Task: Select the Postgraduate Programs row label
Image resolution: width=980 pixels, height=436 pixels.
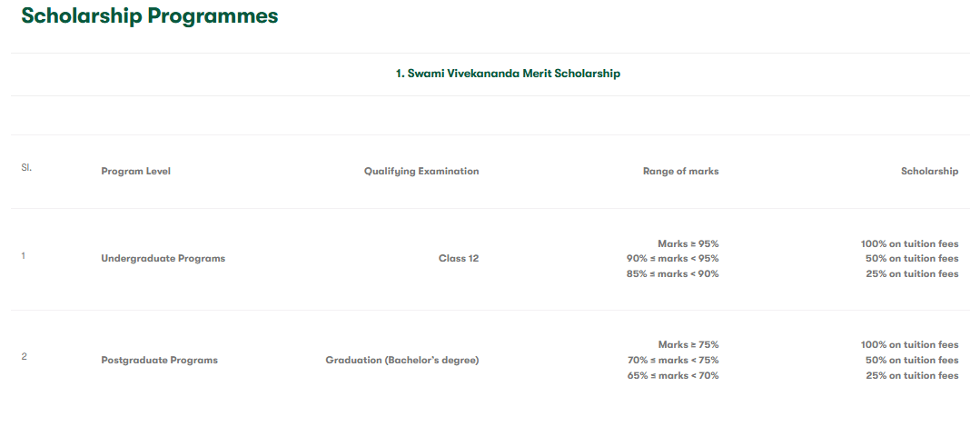Action: (159, 361)
